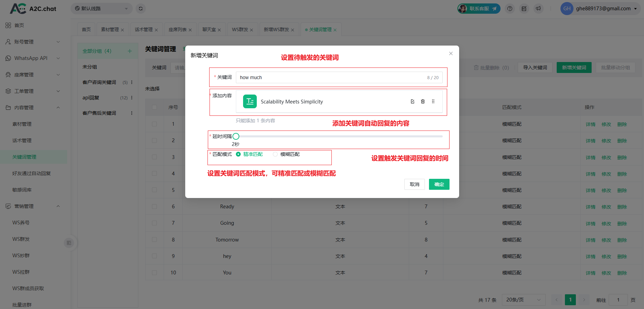Click the drag handle dots on content item
This screenshot has width=644, height=309.
click(433, 101)
